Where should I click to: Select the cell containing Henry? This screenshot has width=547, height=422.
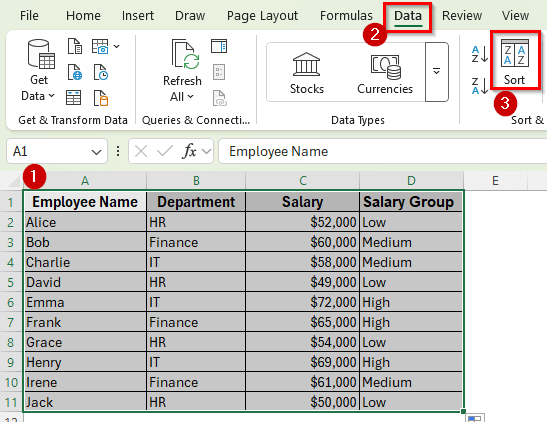(x=85, y=362)
